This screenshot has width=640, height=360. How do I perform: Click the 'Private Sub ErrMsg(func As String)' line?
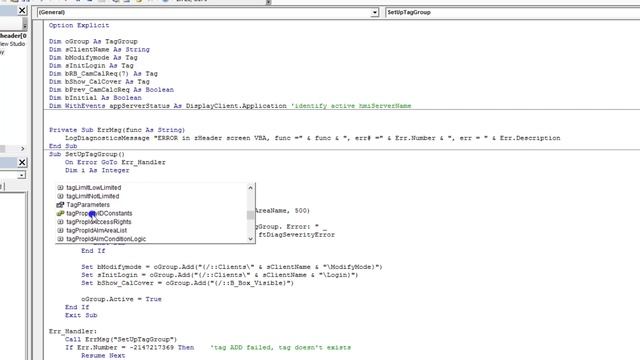tap(117, 130)
